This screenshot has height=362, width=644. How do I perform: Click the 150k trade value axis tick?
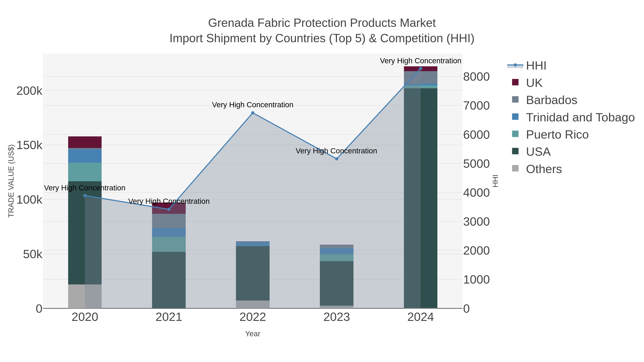[29, 145]
